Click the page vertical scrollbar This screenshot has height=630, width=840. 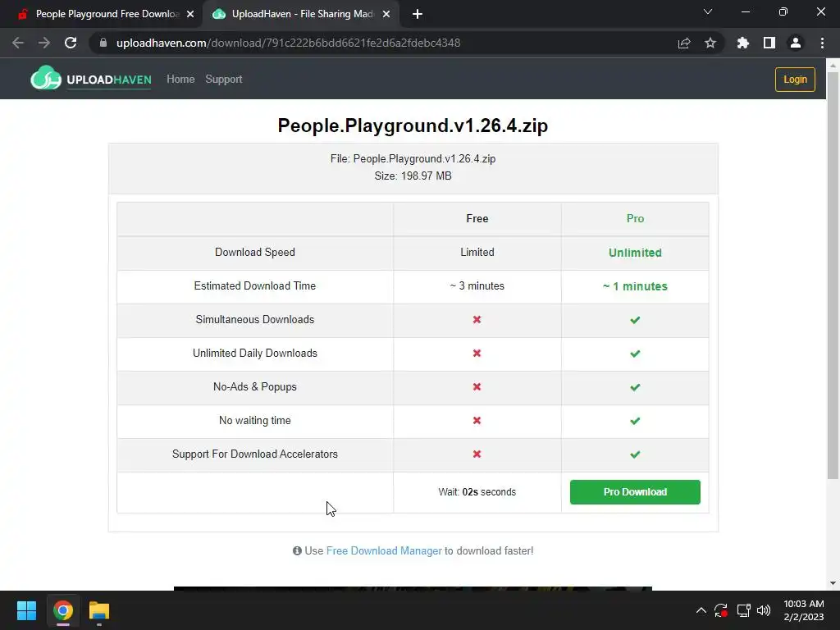(833, 276)
